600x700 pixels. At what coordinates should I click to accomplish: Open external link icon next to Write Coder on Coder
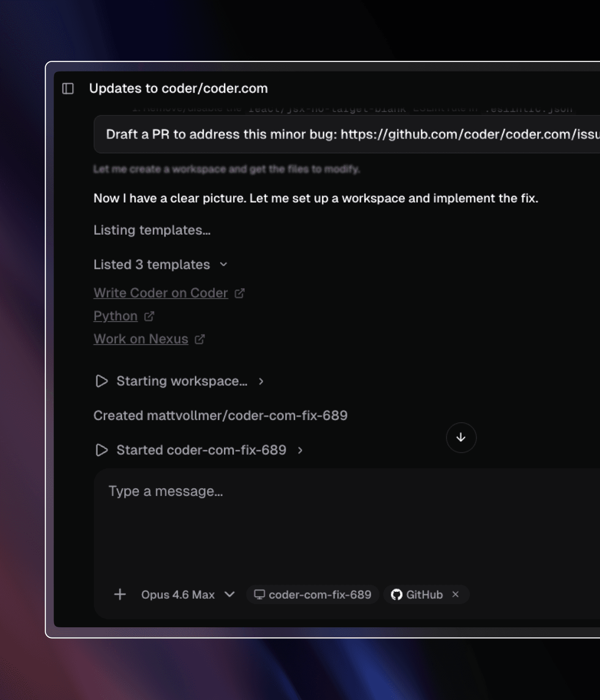[240, 293]
